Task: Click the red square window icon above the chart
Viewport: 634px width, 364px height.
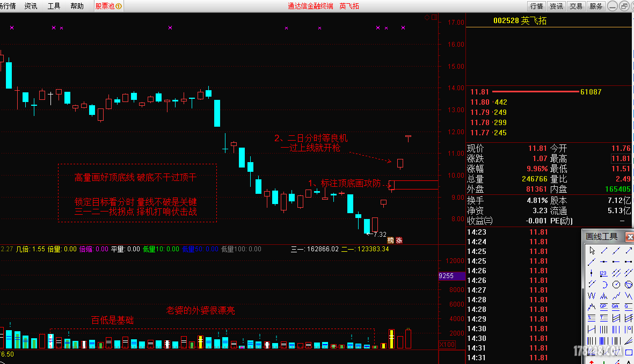Action: tap(434, 17)
